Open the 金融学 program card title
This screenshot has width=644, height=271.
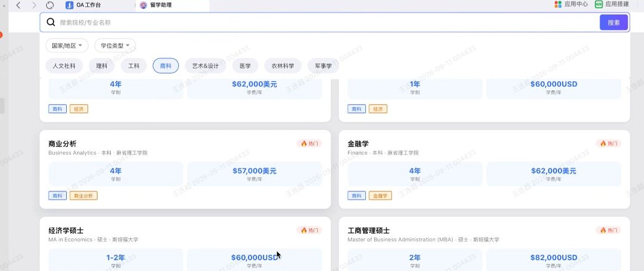(x=358, y=144)
